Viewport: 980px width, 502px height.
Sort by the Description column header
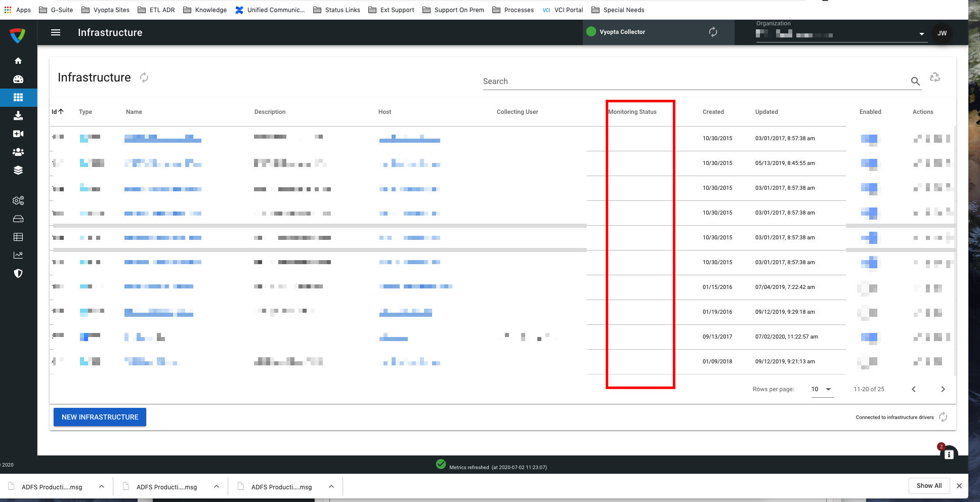click(270, 112)
